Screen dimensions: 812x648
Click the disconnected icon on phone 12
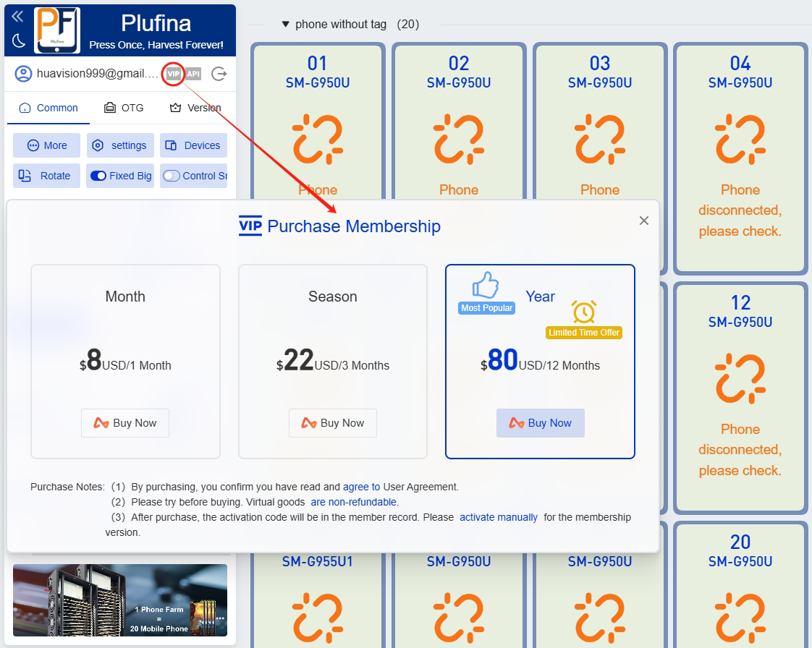[740, 378]
